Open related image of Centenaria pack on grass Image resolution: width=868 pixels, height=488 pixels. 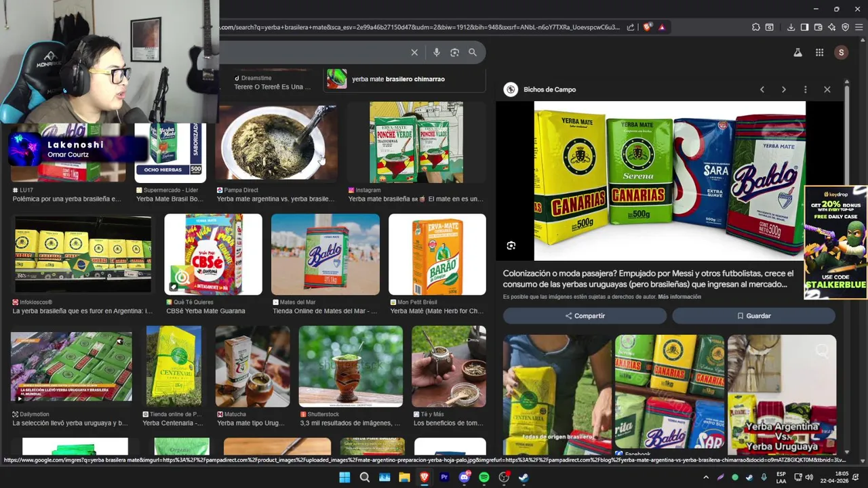(x=557, y=394)
